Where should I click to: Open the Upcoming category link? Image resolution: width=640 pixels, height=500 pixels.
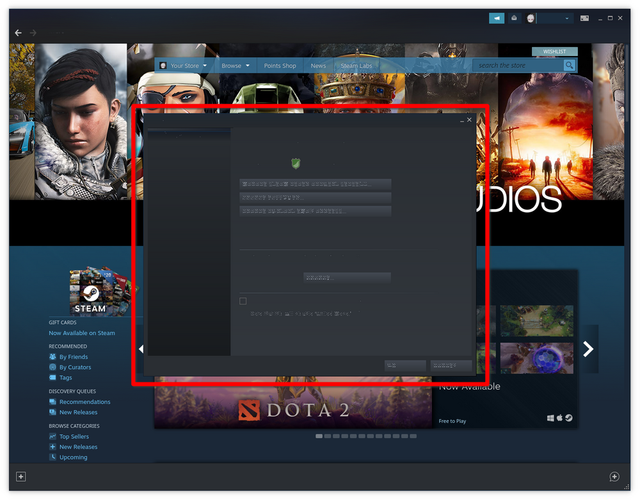(73, 457)
